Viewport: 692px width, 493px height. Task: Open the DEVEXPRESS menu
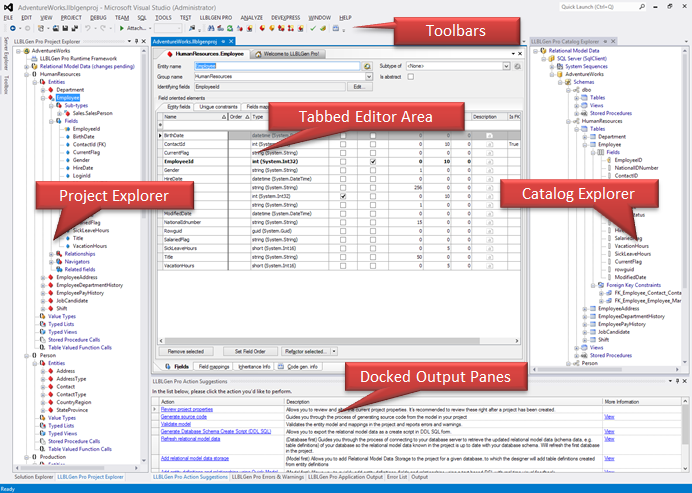pyautogui.click(x=285, y=18)
